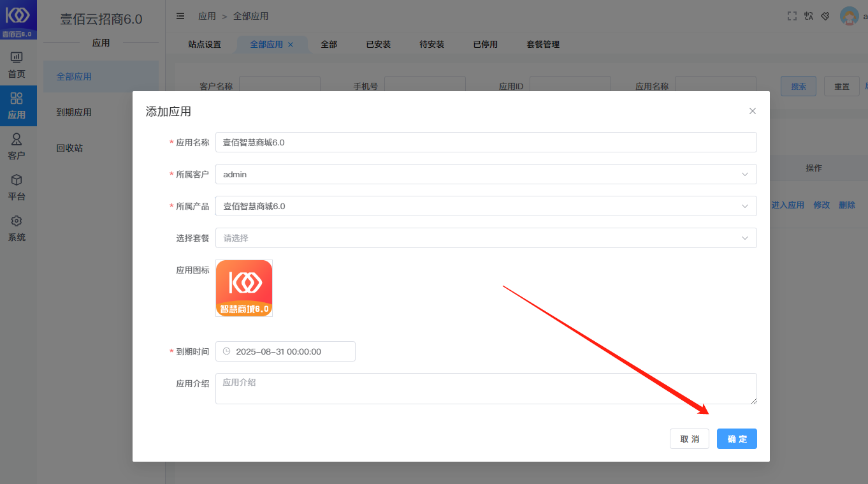Screen dimensions: 868x484
Task: Click the 取消 cancel button
Action: coord(690,439)
